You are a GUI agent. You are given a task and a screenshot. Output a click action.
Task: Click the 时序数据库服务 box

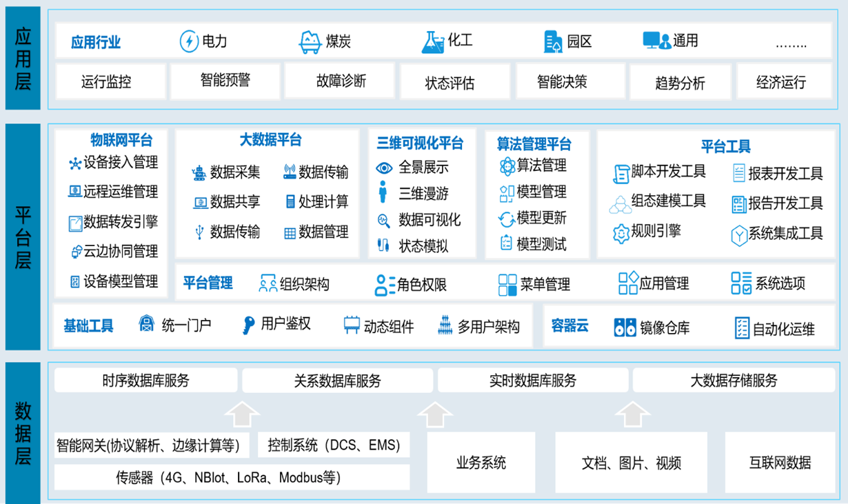click(x=145, y=380)
